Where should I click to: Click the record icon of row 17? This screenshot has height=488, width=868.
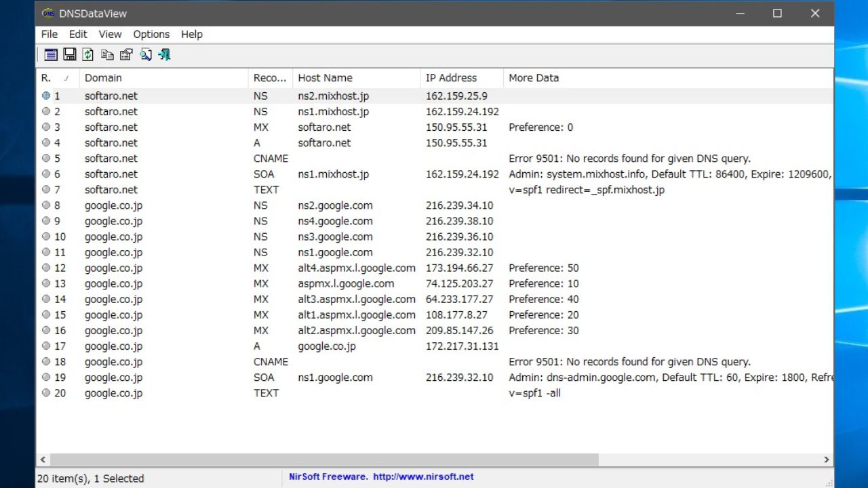pos(46,346)
